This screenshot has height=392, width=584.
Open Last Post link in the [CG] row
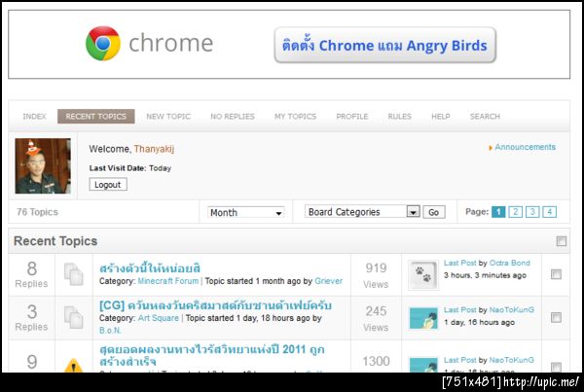coord(460,309)
